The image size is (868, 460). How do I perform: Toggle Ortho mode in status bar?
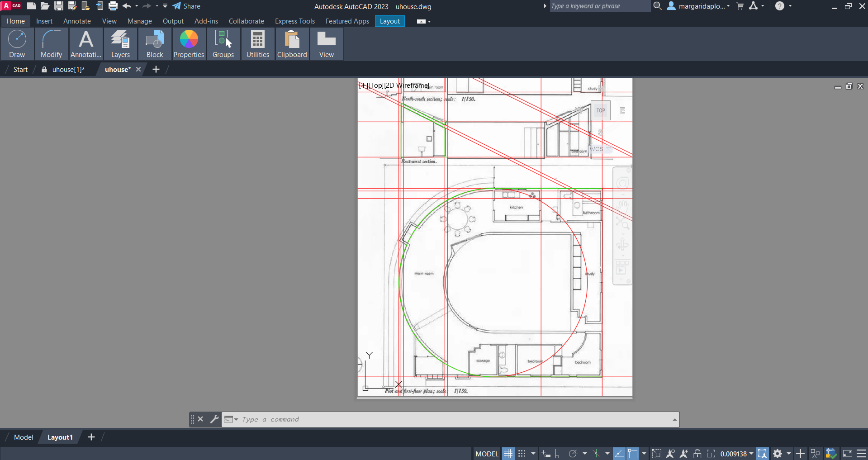(560, 454)
